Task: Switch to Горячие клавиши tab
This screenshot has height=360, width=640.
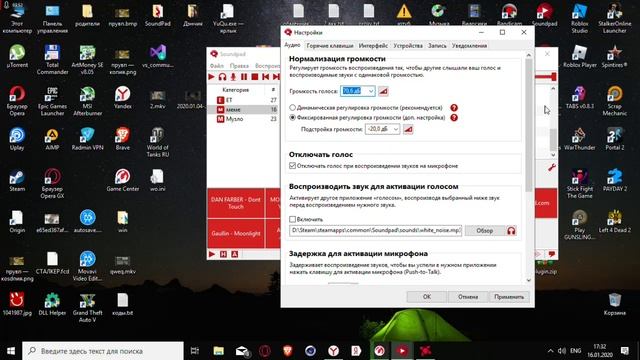Action: click(x=330, y=46)
